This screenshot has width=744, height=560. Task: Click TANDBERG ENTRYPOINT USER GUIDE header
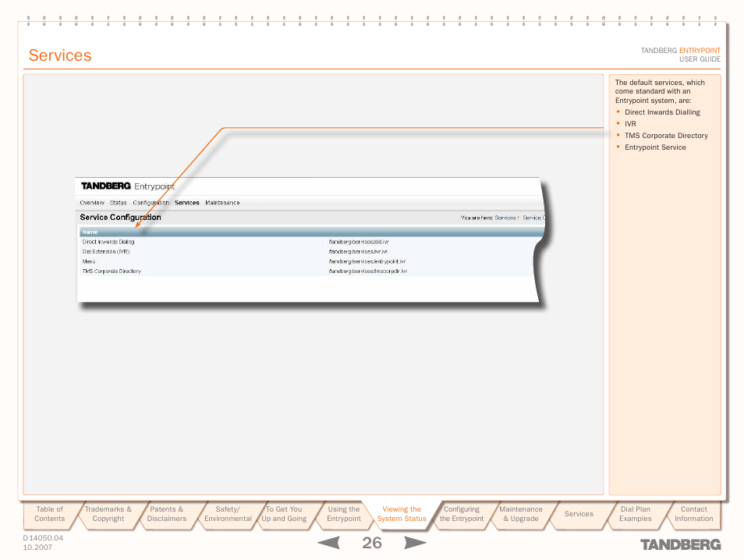(x=680, y=55)
